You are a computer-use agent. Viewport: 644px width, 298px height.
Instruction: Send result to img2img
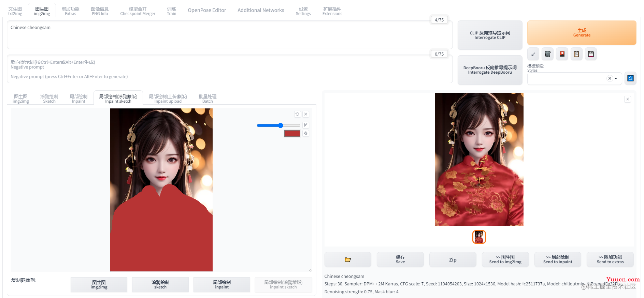(x=505, y=259)
